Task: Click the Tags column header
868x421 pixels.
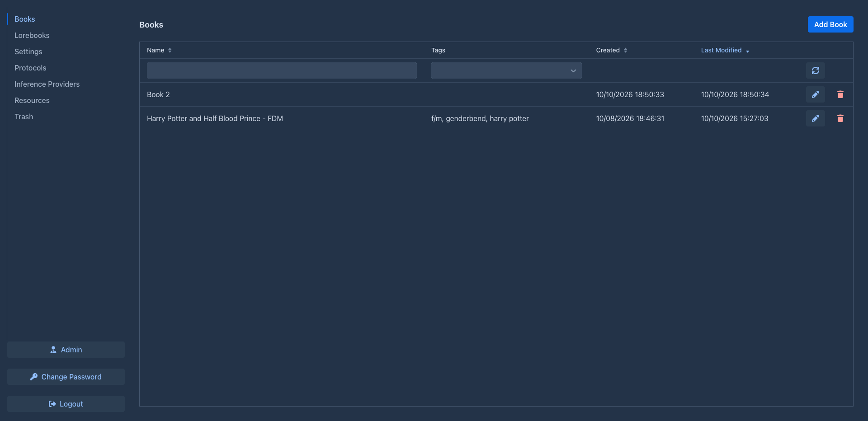Action: tap(438, 50)
